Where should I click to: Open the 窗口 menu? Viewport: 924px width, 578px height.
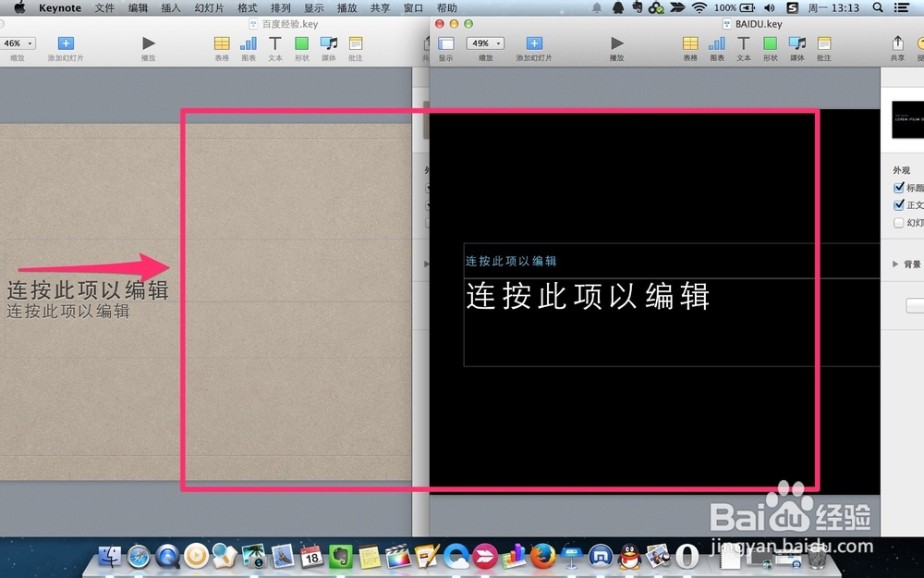[x=414, y=7]
